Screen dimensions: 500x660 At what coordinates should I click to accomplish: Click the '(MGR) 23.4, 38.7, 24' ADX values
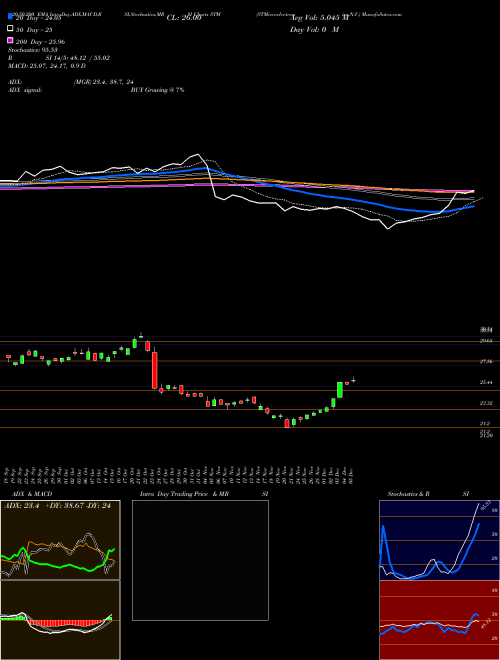(x=103, y=82)
